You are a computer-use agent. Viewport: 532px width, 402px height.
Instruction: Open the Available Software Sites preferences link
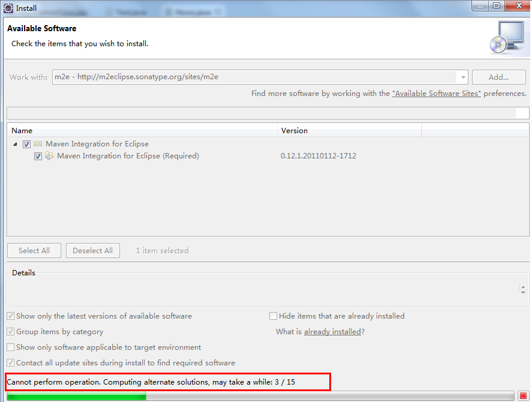[436, 94]
